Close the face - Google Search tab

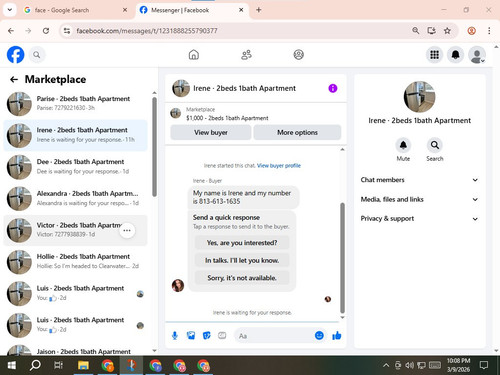pos(125,10)
